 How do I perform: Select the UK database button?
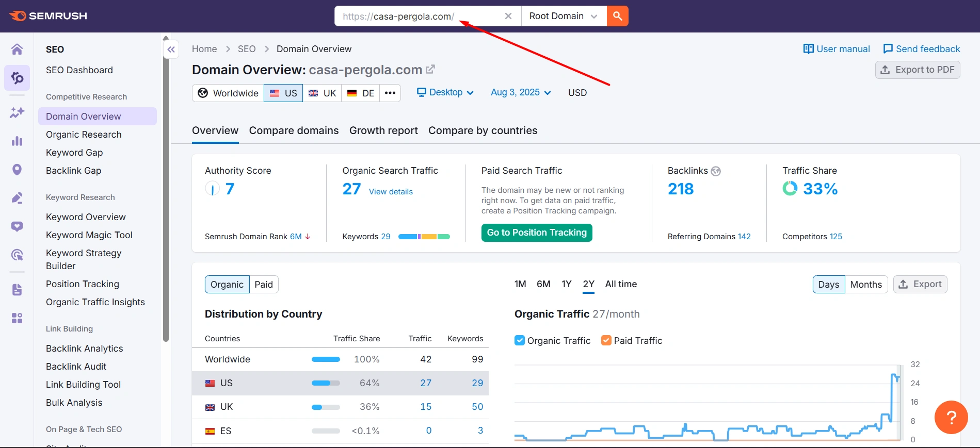click(322, 93)
